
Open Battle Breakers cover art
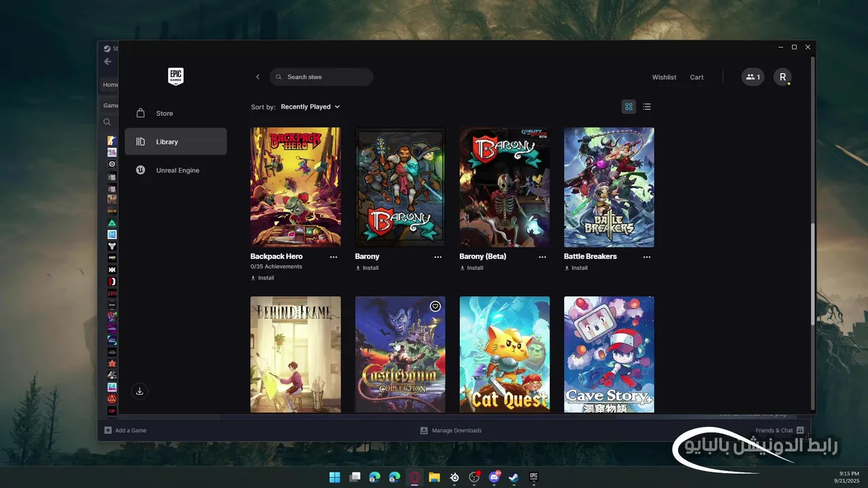[609, 187]
